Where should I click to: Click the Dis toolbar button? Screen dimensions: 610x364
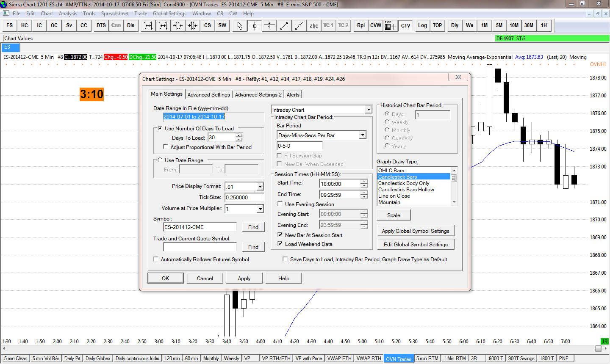tap(131, 25)
